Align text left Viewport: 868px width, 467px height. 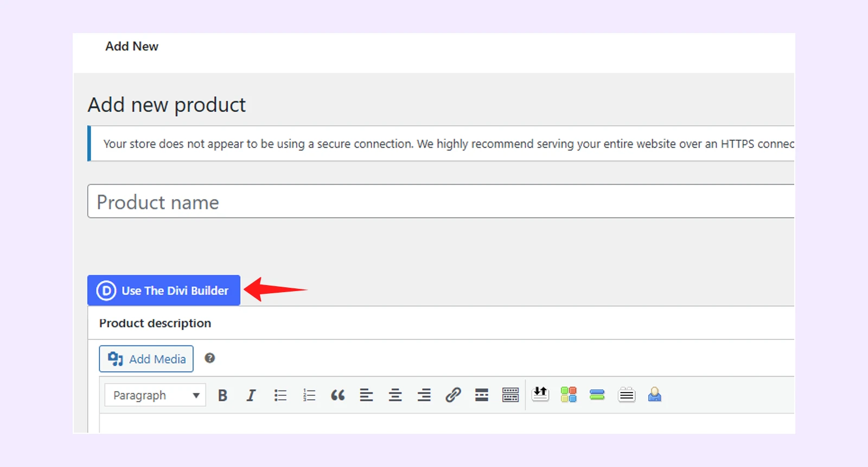point(366,395)
